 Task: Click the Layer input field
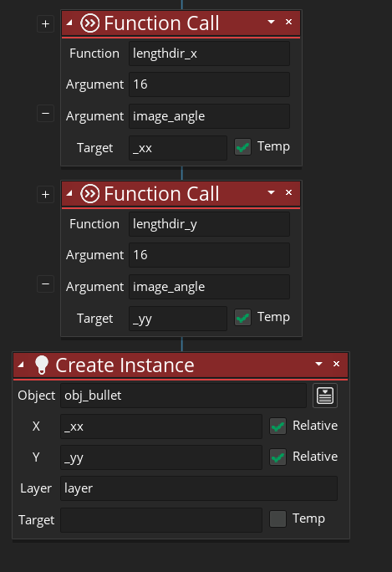[199, 488]
